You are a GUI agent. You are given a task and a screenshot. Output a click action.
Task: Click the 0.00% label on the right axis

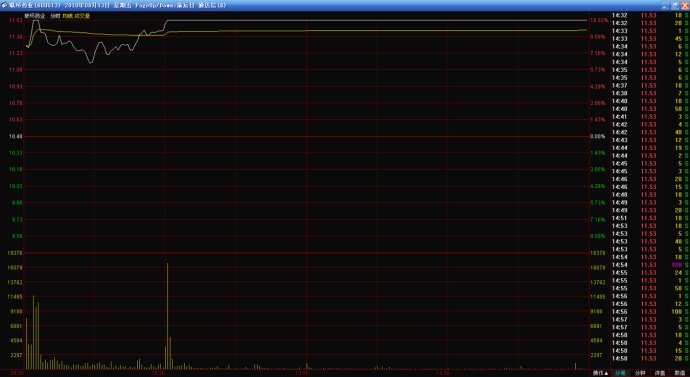tap(598, 136)
